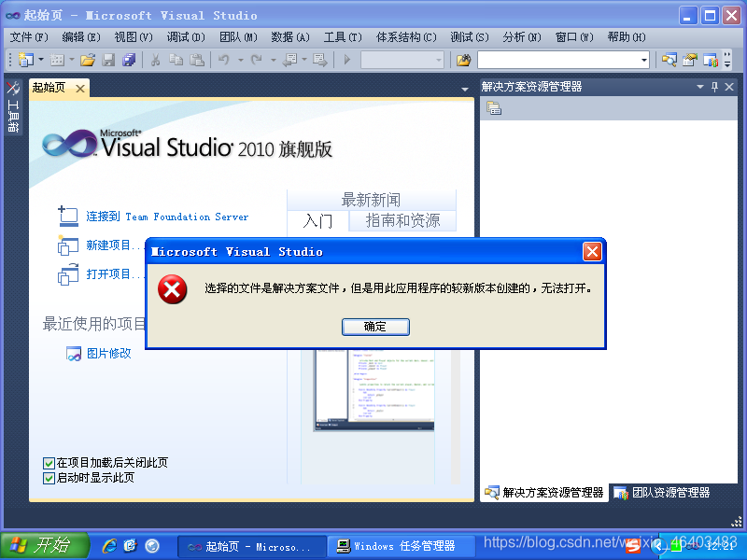747x560 pixels.
Task: Close the 起始页 document tab
Action: point(80,89)
